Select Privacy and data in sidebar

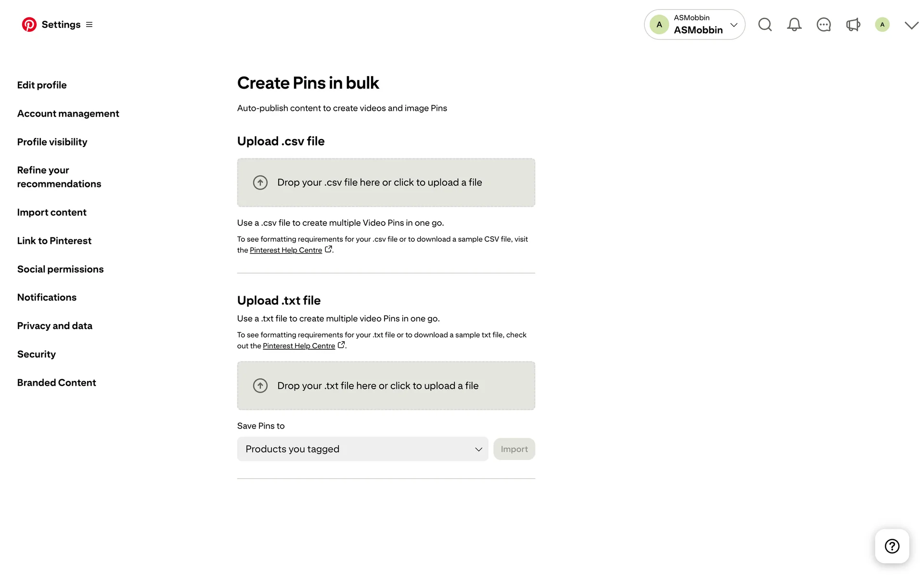point(54,326)
